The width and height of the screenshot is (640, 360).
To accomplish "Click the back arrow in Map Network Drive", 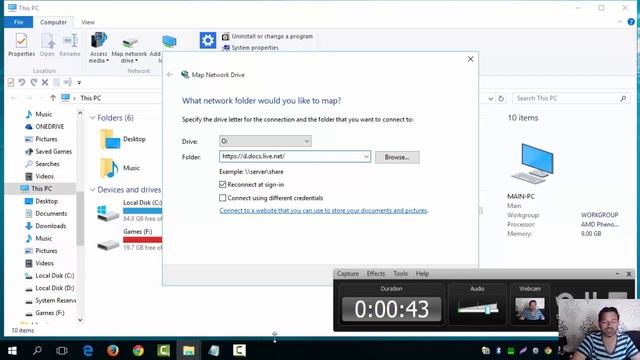I will point(170,74).
